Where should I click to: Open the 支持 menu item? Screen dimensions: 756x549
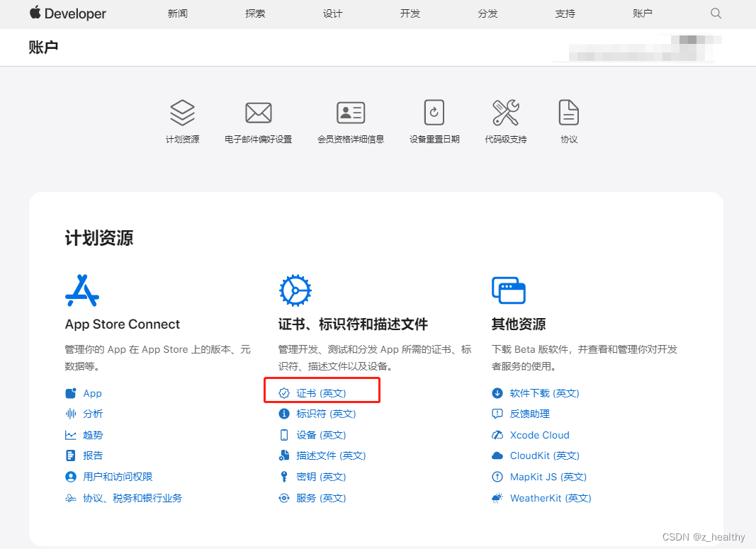coord(565,13)
